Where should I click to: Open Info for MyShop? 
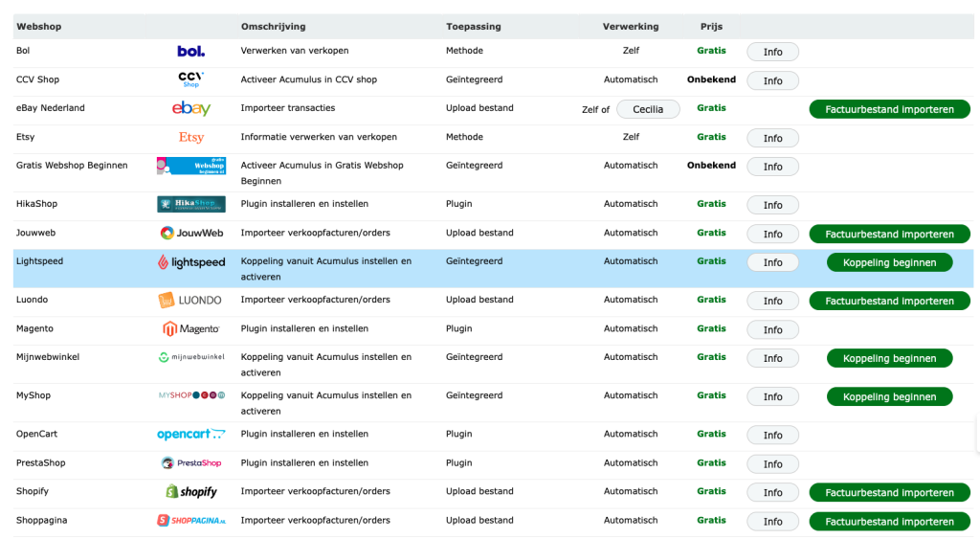tap(772, 396)
